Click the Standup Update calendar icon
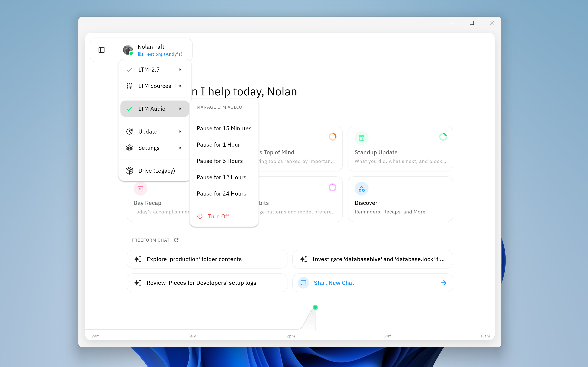 point(362,138)
